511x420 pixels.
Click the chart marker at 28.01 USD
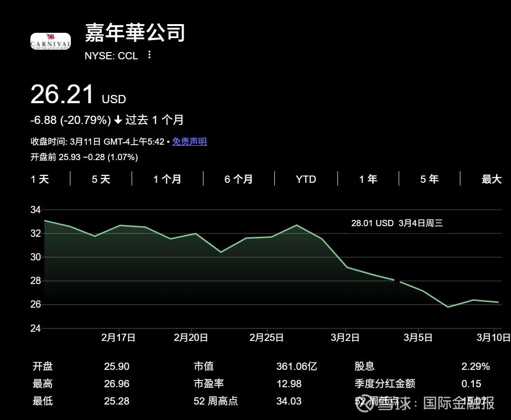coord(397,281)
